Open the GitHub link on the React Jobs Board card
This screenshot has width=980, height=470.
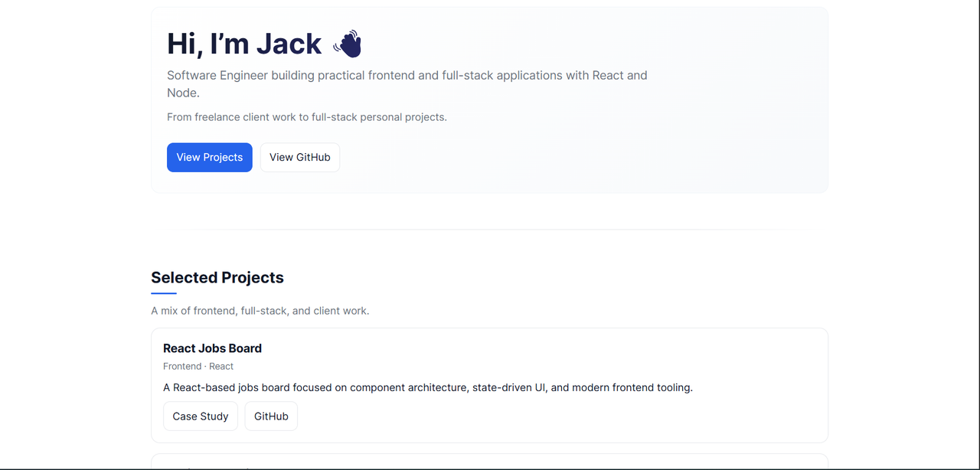point(270,416)
